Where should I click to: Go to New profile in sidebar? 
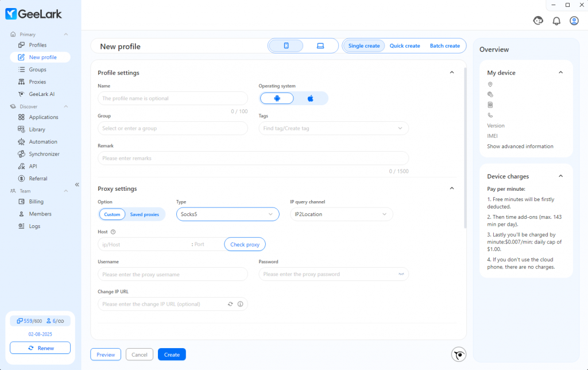coord(40,57)
